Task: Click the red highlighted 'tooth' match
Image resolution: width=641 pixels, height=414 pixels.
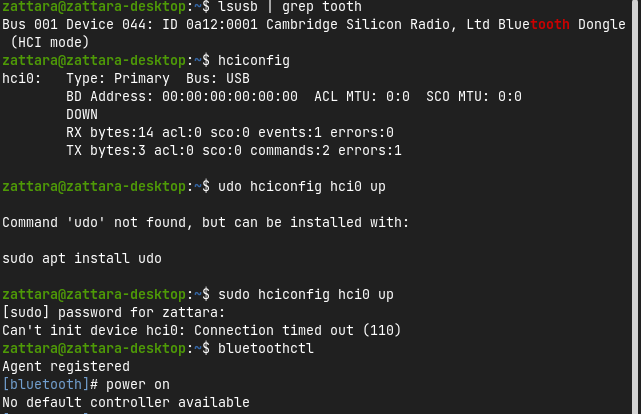Action: [x=549, y=25]
